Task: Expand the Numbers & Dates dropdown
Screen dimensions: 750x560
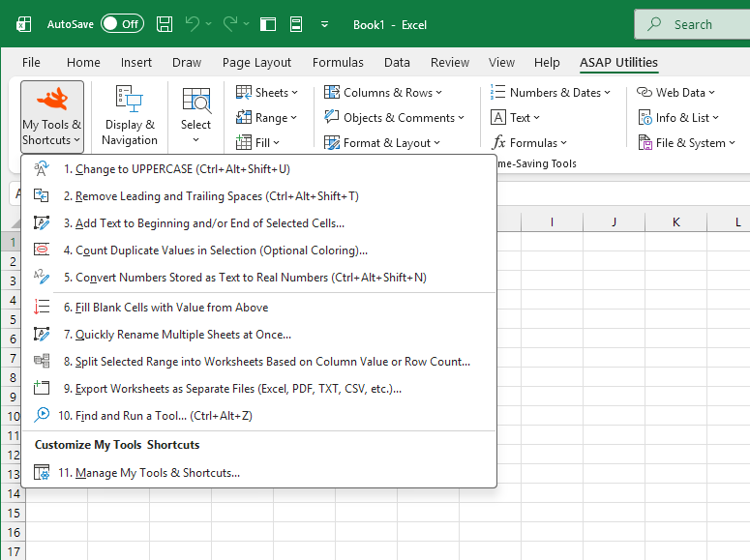Action: click(551, 92)
